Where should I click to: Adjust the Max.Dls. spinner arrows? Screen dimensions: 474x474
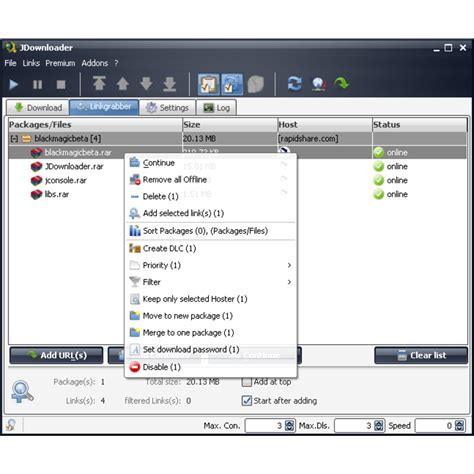(x=379, y=426)
